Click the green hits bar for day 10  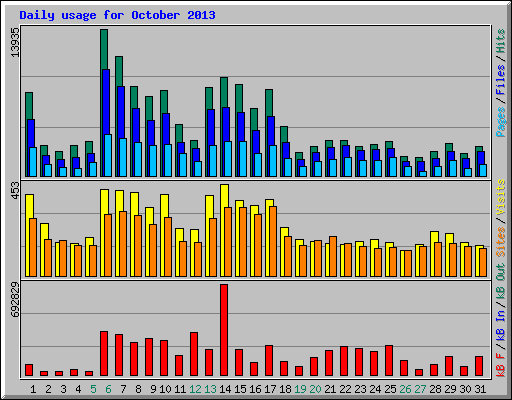164,101
